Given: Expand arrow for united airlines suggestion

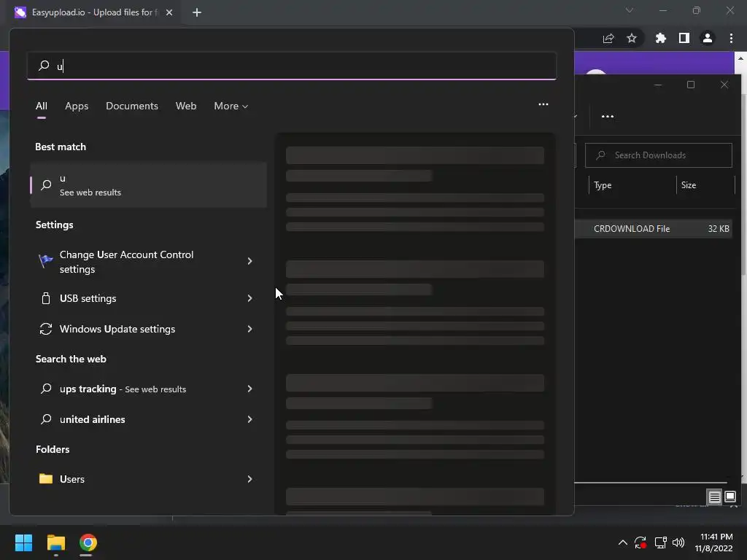Looking at the screenshot, I should coord(249,419).
